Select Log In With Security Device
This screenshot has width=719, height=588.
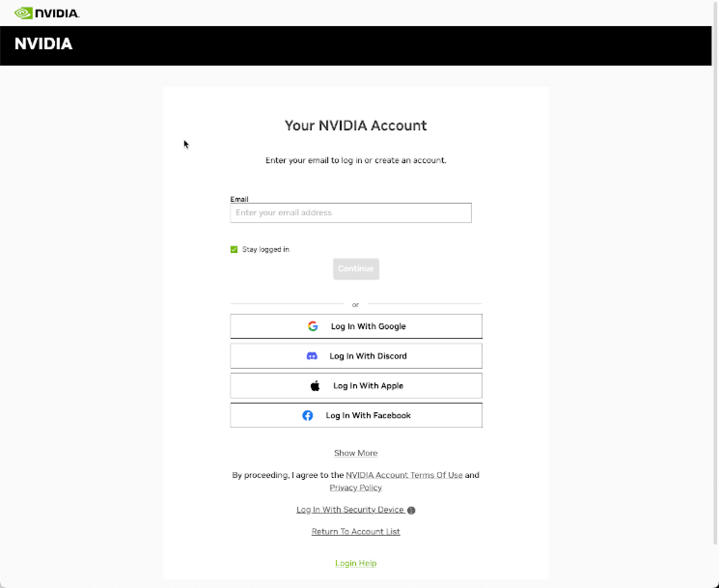350,509
